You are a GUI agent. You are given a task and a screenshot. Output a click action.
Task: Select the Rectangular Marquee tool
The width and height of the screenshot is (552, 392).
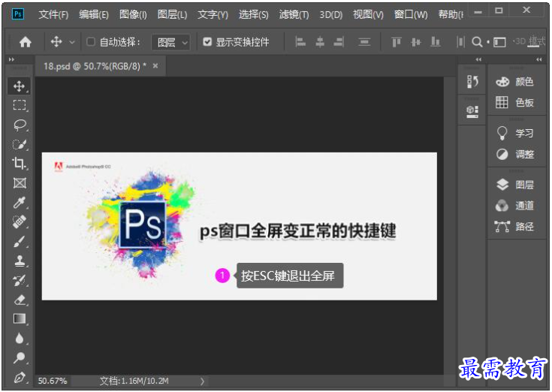pos(20,105)
